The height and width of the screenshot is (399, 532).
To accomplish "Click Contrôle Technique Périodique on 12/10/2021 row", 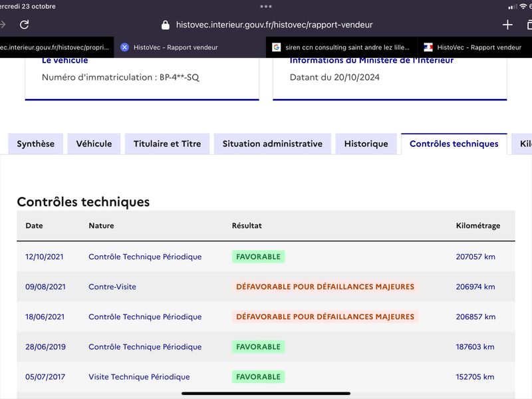I will (145, 257).
